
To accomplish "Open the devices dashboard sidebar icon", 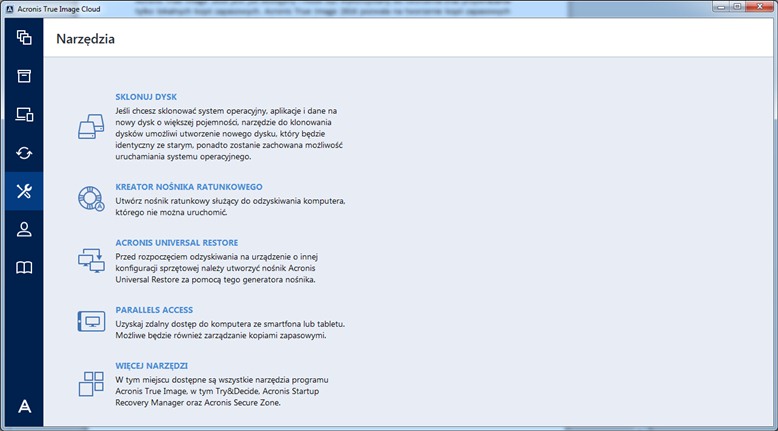I will (24, 115).
